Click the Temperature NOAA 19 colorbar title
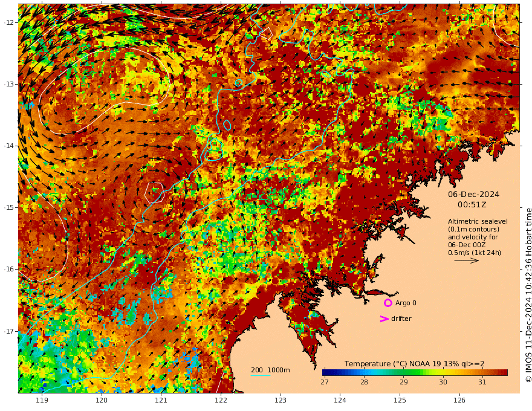This screenshot has height=411, width=532. pyautogui.click(x=414, y=363)
